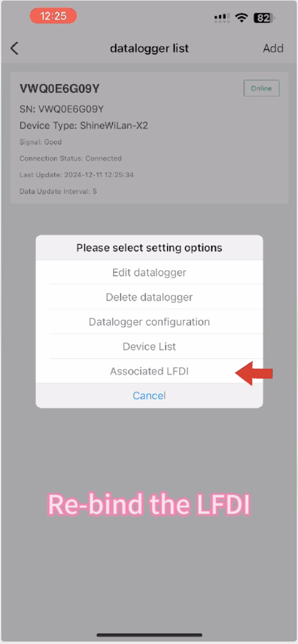Tap the Wi-Fi status icon
The width and height of the screenshot is (298, 644).
[241, 18]
